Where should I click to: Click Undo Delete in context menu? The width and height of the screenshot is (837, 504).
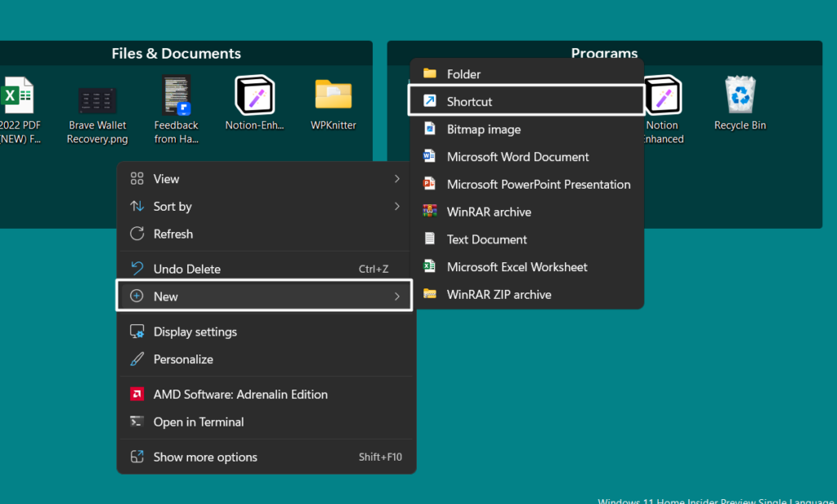pyautogui.click(x=186, y=270)
